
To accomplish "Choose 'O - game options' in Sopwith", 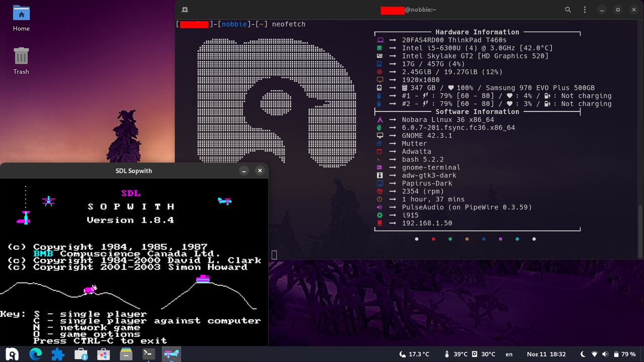I will (87, 334).
